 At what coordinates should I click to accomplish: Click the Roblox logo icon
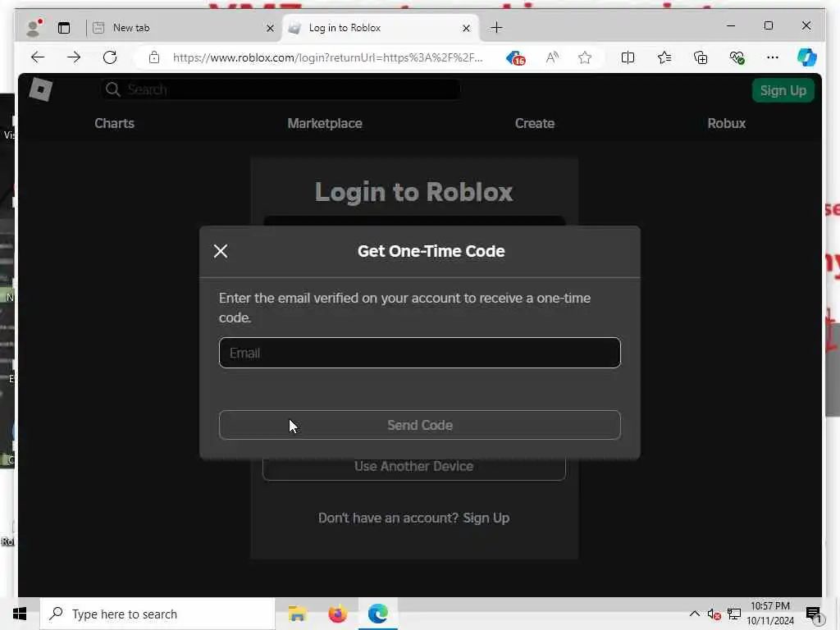pos(41,89)
